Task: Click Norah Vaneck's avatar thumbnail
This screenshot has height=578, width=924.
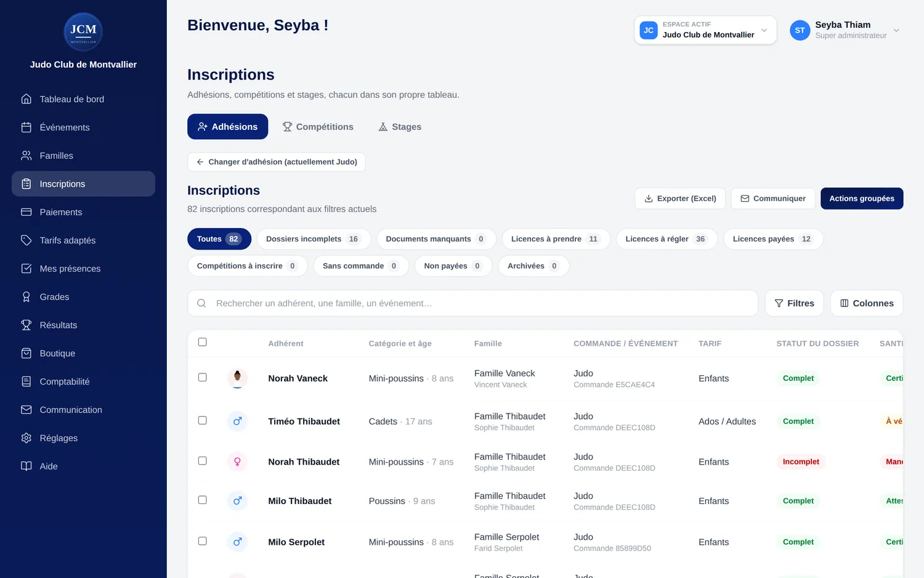Action: point(237,378)
